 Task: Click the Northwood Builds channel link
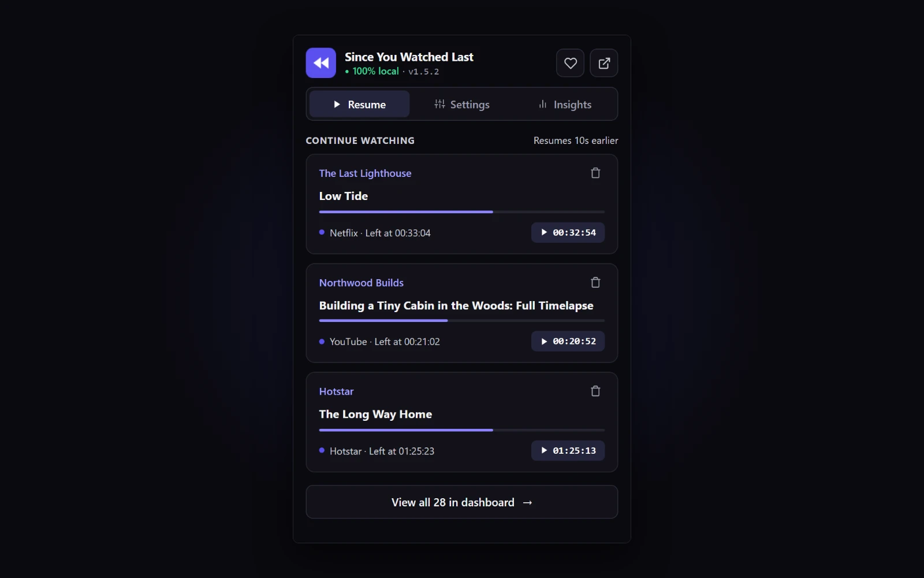point(362,283)
